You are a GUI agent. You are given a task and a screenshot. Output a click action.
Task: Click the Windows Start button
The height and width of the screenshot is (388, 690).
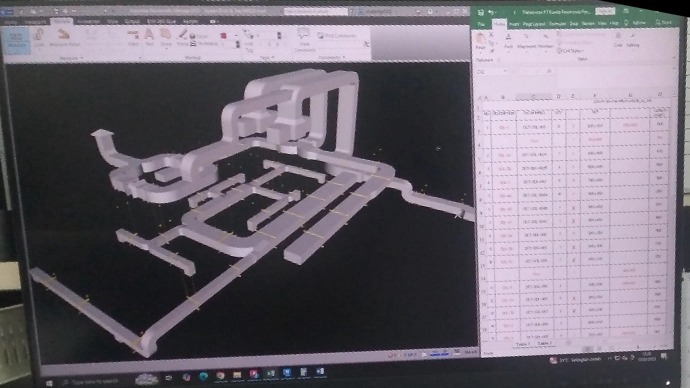coord(49,383)
